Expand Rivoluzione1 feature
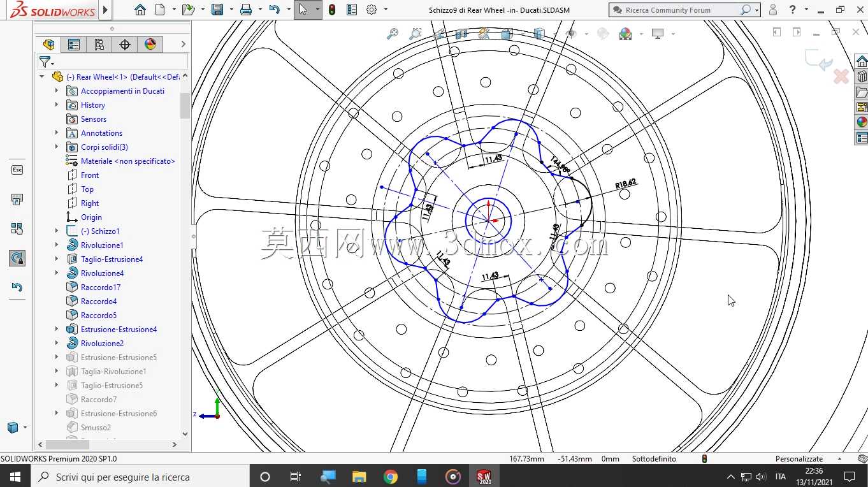 (57, 245)
